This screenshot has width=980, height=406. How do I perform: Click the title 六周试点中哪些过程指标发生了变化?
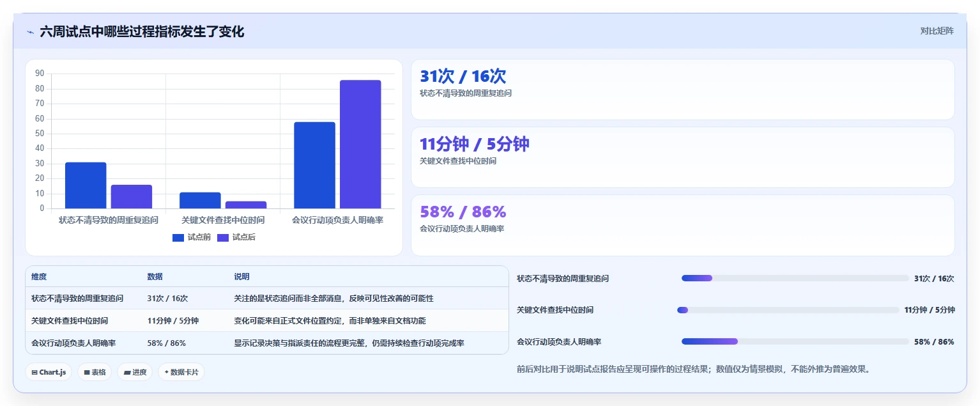coord(142,32)
